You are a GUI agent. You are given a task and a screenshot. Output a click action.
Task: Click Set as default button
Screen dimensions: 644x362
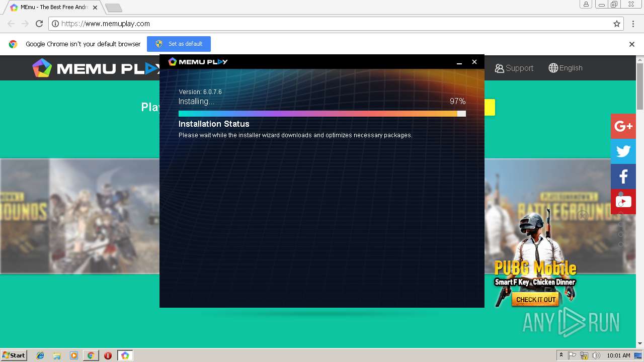(179, 44)
